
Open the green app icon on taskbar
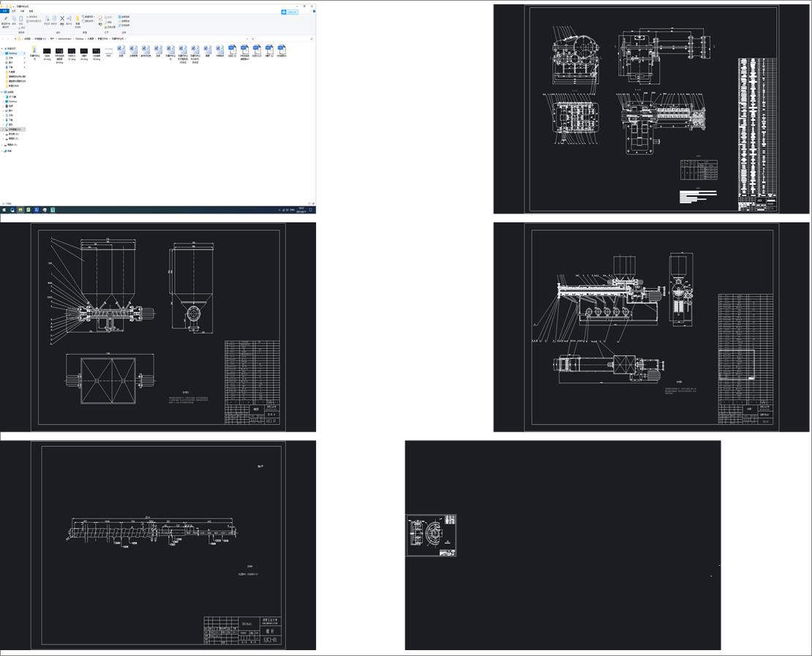coord(29,210)
